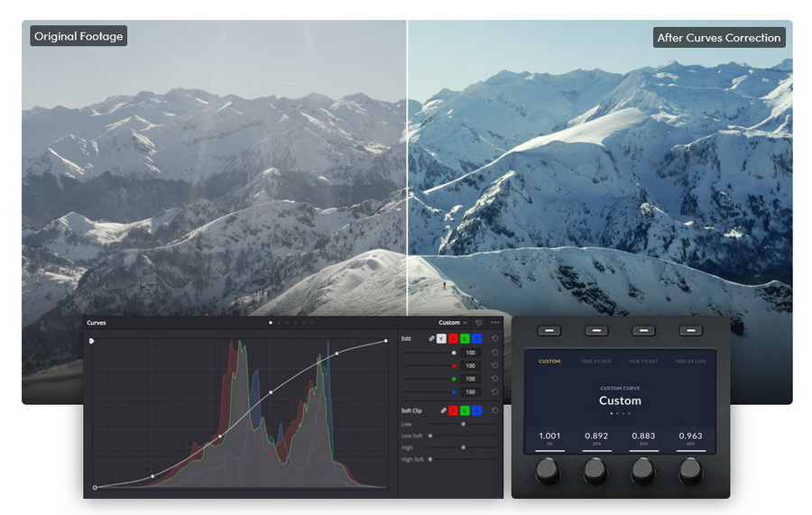Select the green G channel in the Edit row
The width and height of the screenshot is (812, 515).
[465, 338]
